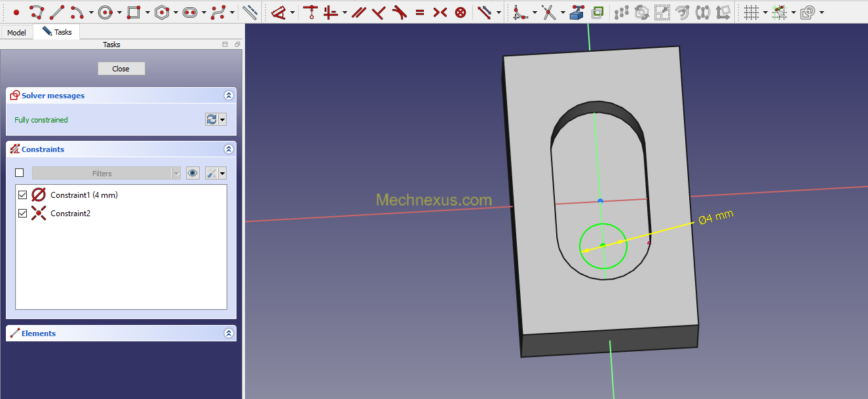Select the External geometry tool
This screenshot has height=399, width=868.
(576, 12)
